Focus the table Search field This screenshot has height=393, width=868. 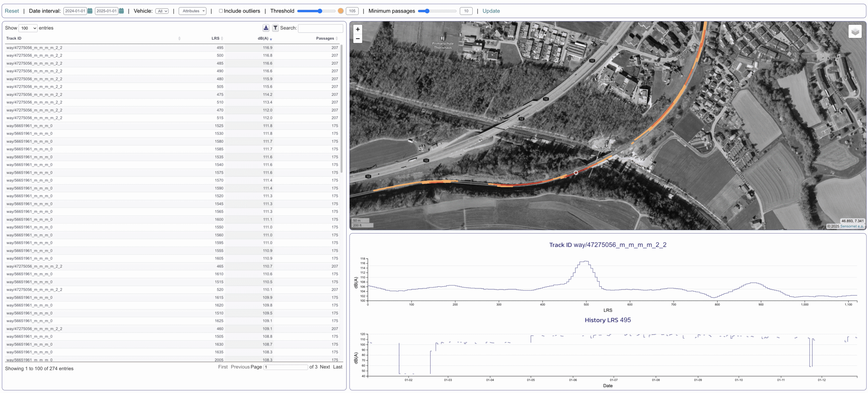coord(320,28)
